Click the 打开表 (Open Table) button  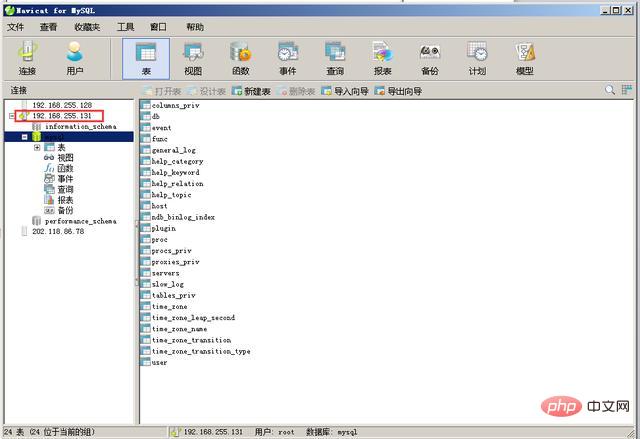tap(162, 91)
